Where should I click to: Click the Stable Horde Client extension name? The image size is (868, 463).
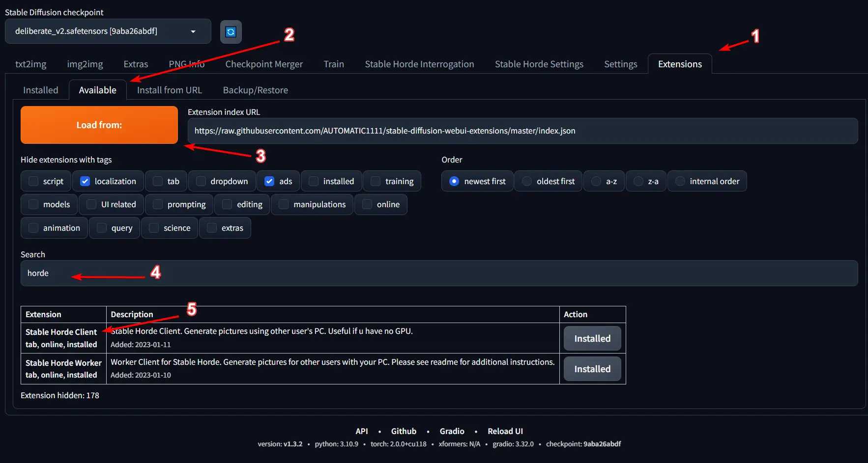coord(61,332)
